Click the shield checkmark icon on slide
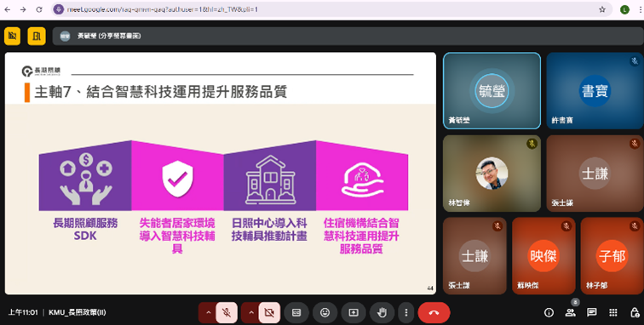Viewport: 644px width, 325px height. pos(177,179)
